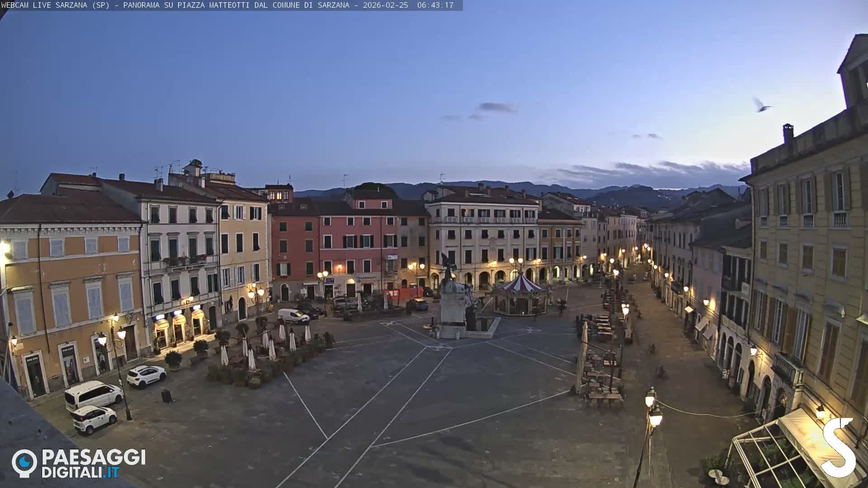This screenshot has width=868, height=488.
Task: Click the date '2026-02-25' in header
Action: [x=385, y=5]
